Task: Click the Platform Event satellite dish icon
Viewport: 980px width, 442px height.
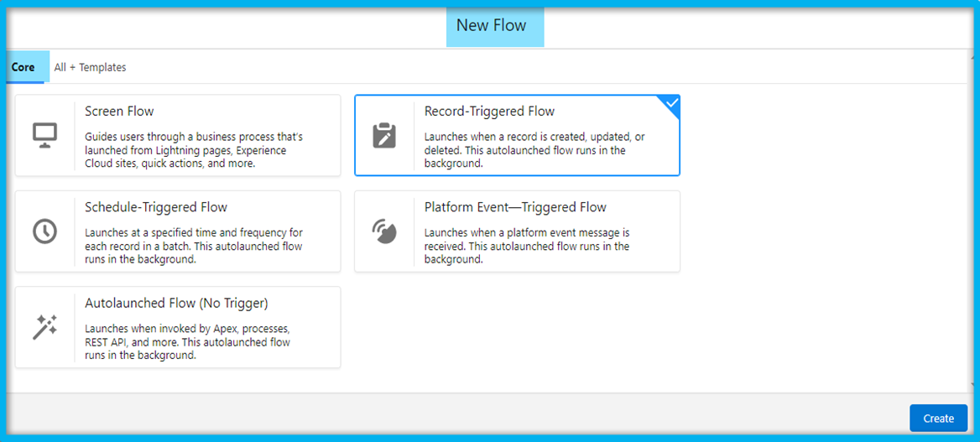Action: click(x=384, y=231)
